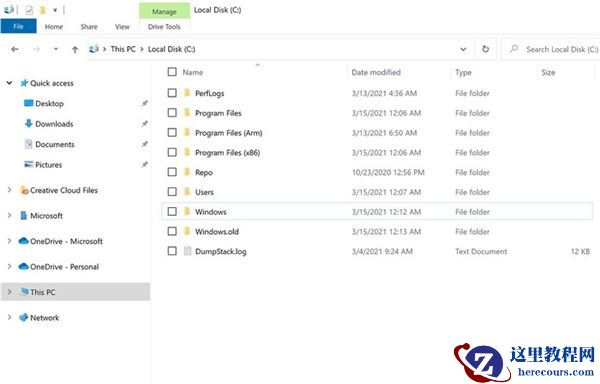600x384 pixels.
Task: Click the New folder quick access icon
Action: (x=43, y=10)
